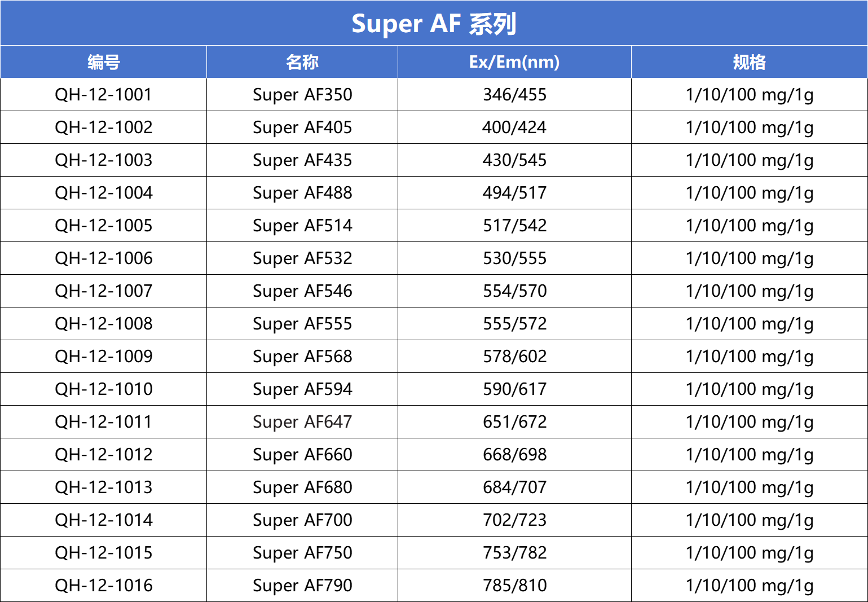Click the Super AF514 name cell
The image size is (868, 602).
point(302,225)
